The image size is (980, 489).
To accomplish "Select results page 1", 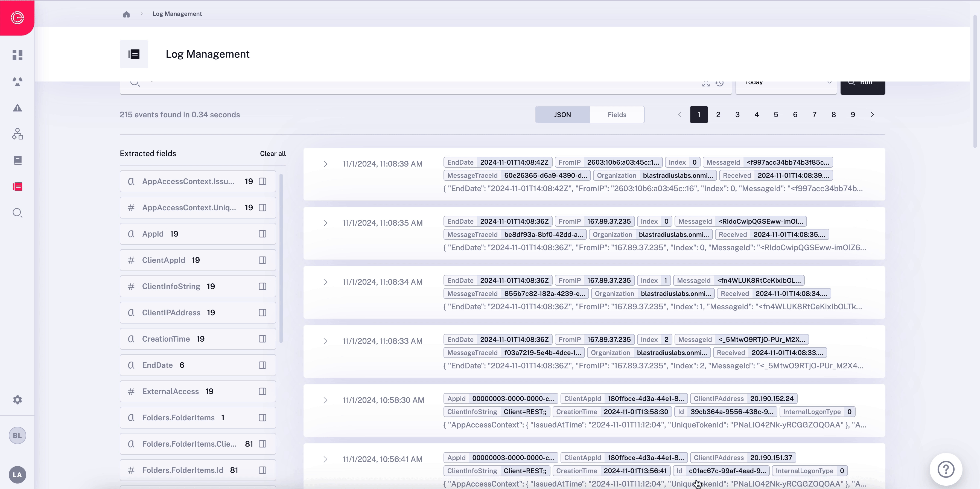I will point(699,115).
